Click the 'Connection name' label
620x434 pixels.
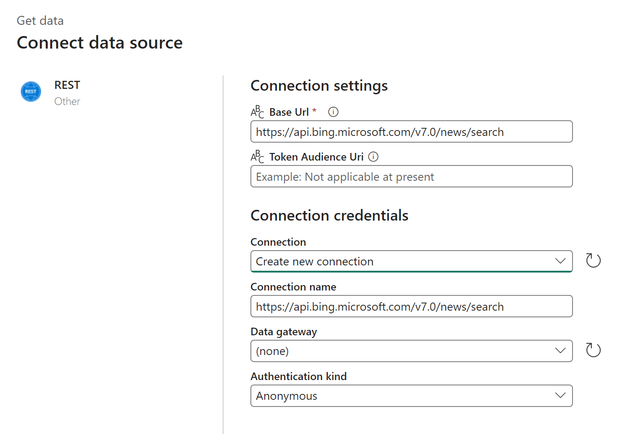tap(293, 287)
